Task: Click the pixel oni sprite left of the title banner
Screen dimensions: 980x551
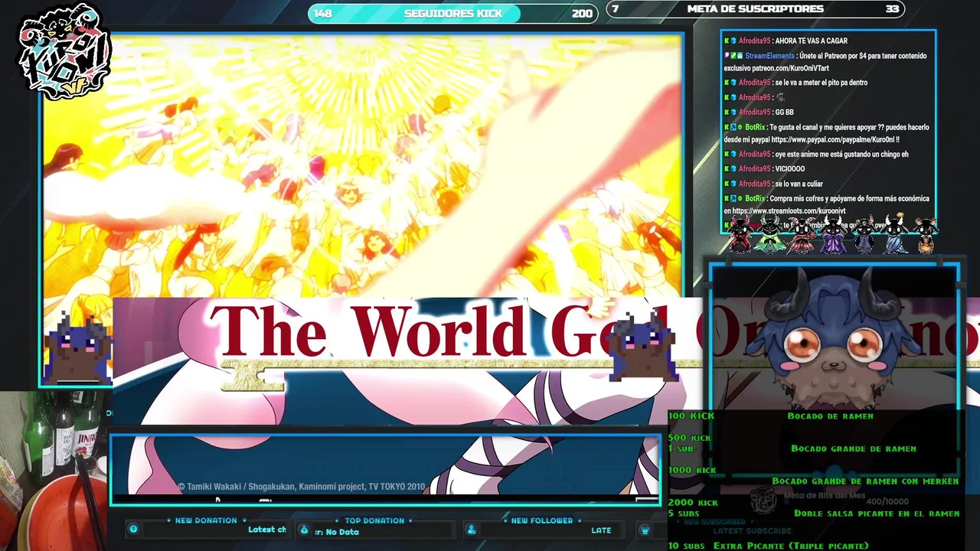Action: (x=77, y=349)
